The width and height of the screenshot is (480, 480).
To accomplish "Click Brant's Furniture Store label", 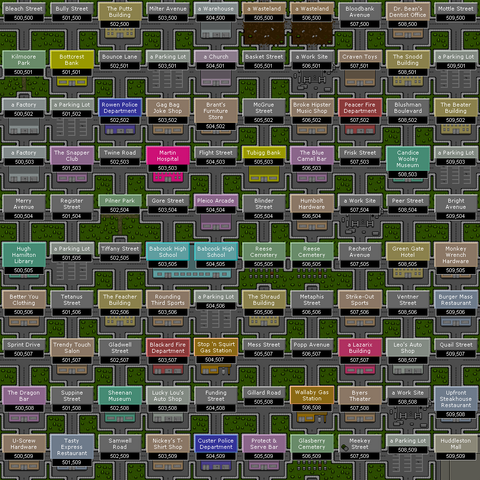I will pos(216,111).
